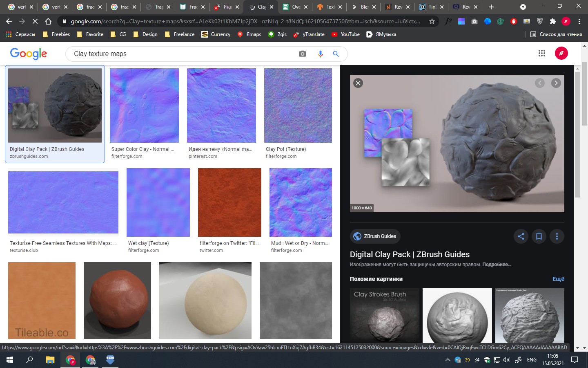588x368 pixels.
Task: Click the Подробнее copyright link
Action: pos(497,265)
